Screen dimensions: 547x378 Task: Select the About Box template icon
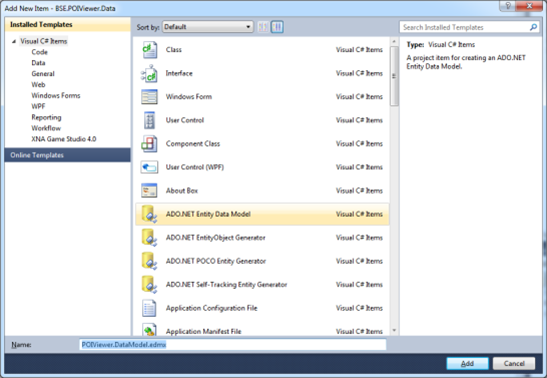[x=149, y=191]
